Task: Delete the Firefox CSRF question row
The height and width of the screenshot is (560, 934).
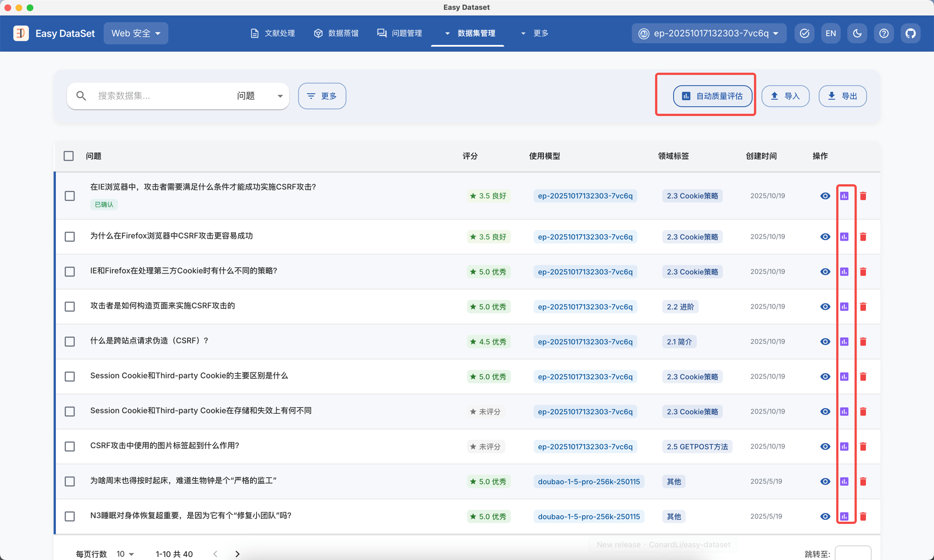Action: tap(863, 237)
